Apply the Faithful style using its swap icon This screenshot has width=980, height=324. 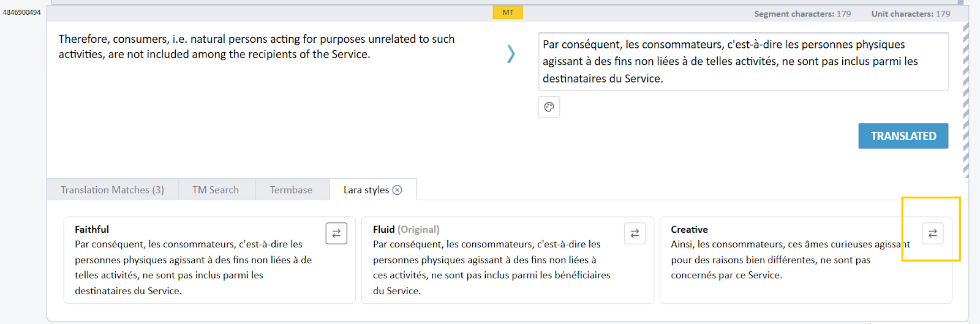click(336, 233)
